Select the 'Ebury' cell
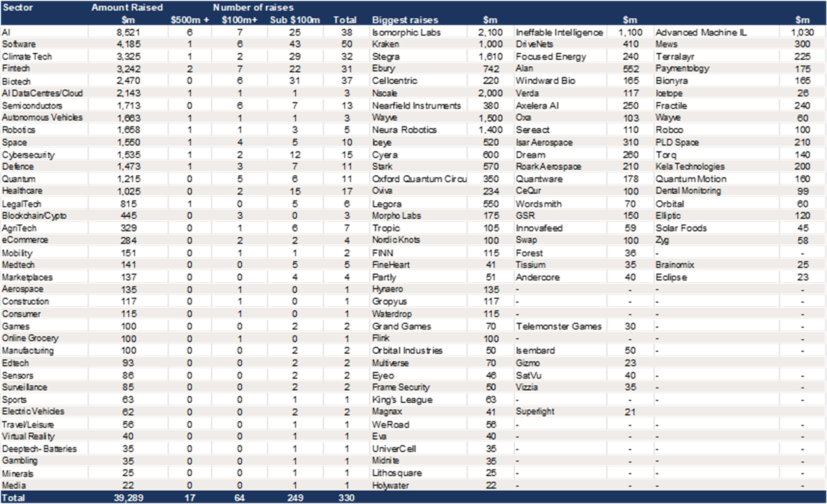 coord(383,69)
